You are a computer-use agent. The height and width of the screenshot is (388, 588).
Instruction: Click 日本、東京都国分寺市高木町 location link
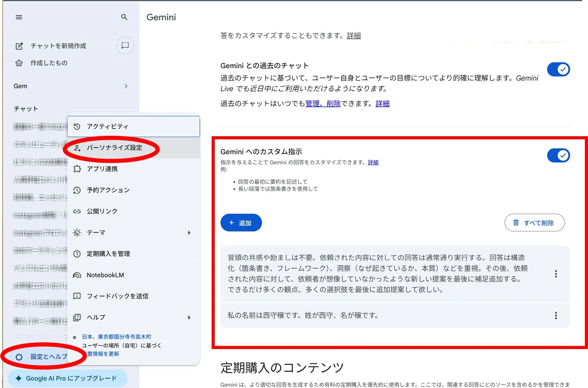coord(117,337)
